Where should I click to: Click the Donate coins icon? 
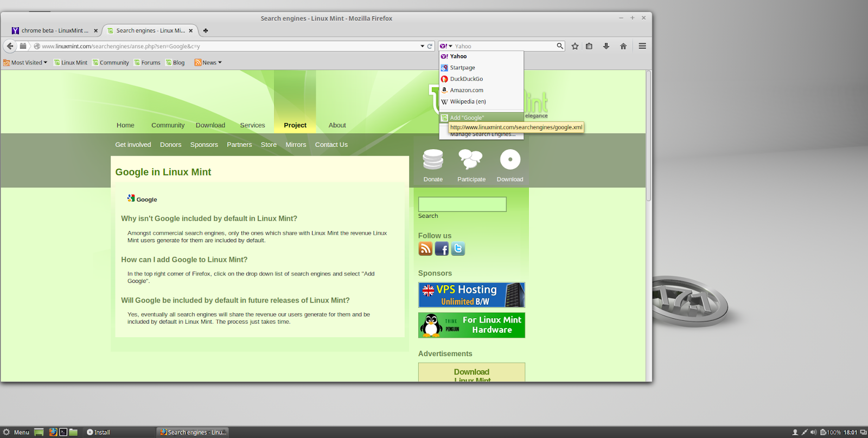pyautogui.click(x=433, y=159)
